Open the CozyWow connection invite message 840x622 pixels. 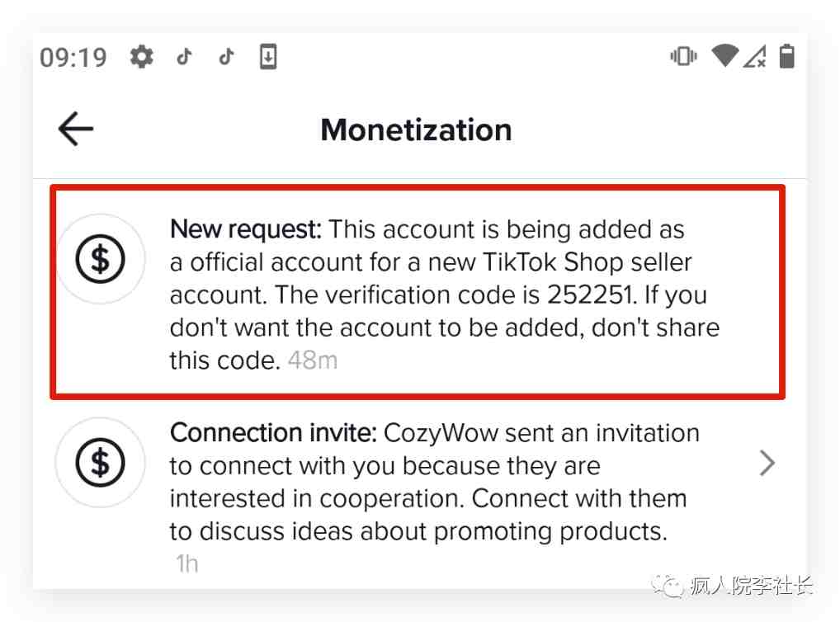[429, 482]
